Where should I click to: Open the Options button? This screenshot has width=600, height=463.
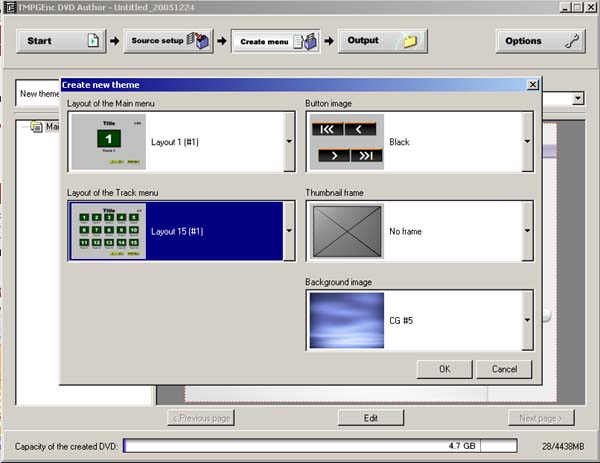541,41
